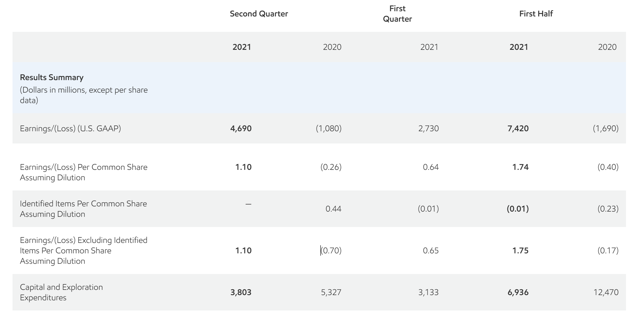The width and height of the screenshot is (644, 317).
Task: Click the Earnings/(Loss) (U.S. GAAP) row label
Action: (70, 128)
